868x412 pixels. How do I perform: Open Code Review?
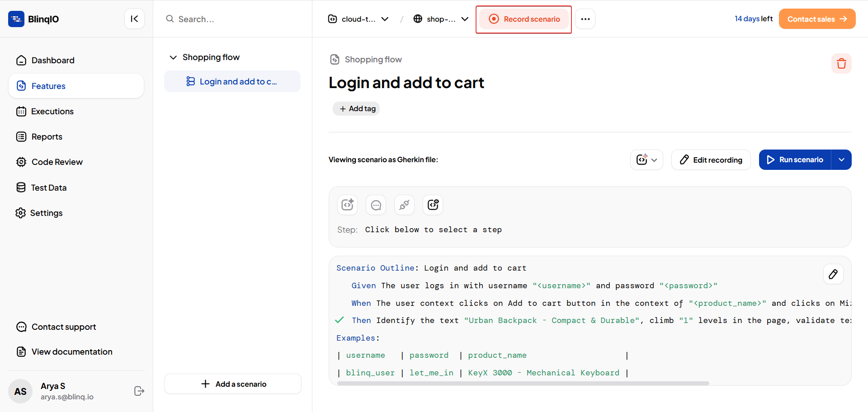click(76, 162)
